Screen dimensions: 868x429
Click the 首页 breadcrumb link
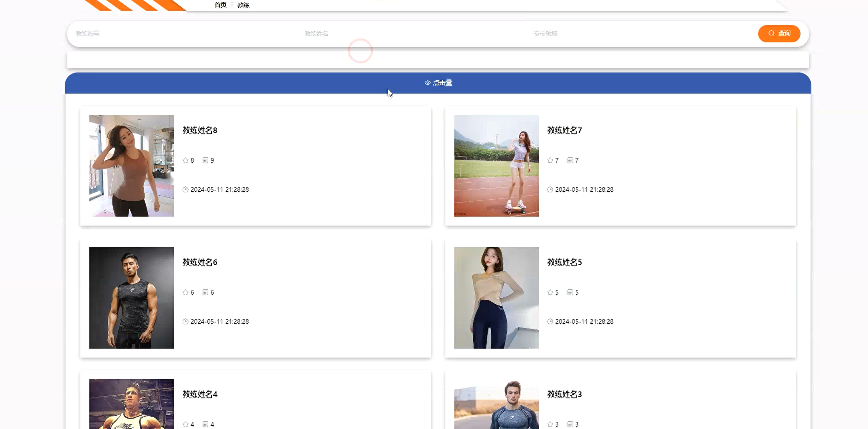pyautogui.click(x=220, y=5)
